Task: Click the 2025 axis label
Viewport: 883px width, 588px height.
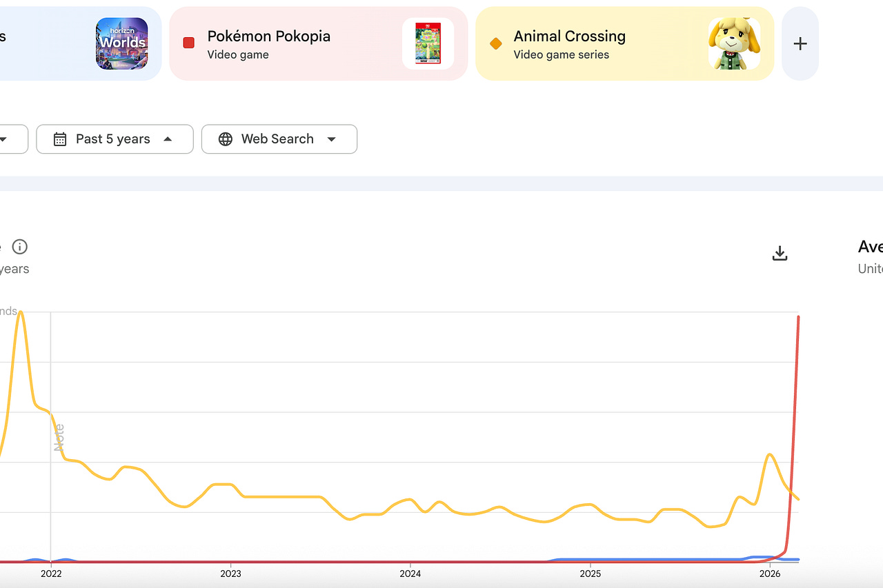Action: pos(591,574)
